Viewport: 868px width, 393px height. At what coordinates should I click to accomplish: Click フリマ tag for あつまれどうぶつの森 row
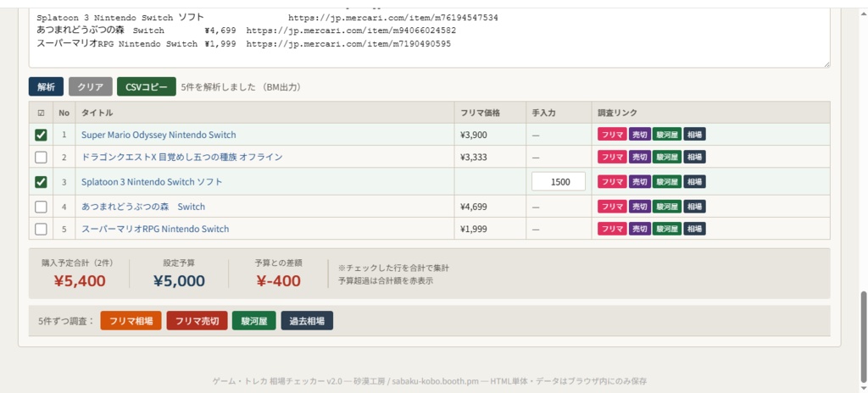click(x=612, y=207)
